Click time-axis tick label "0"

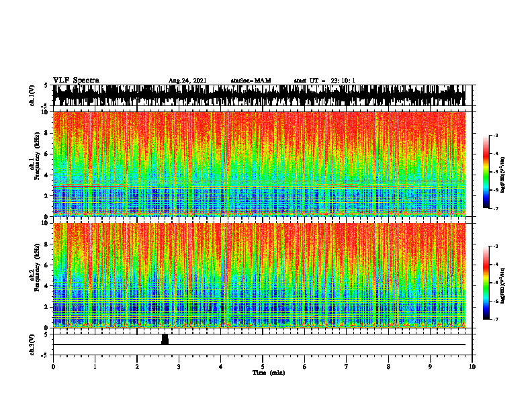click(53, 367)
